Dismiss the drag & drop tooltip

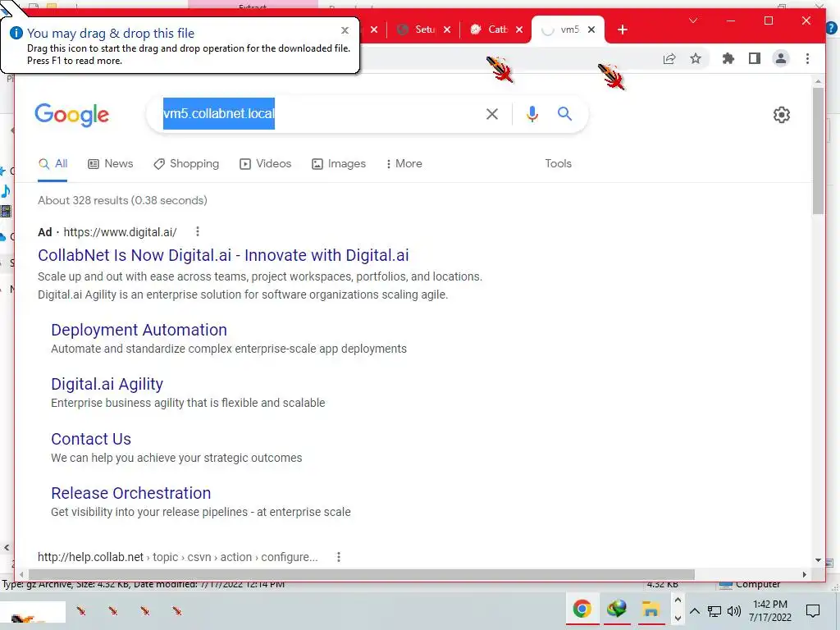(345, 30)
